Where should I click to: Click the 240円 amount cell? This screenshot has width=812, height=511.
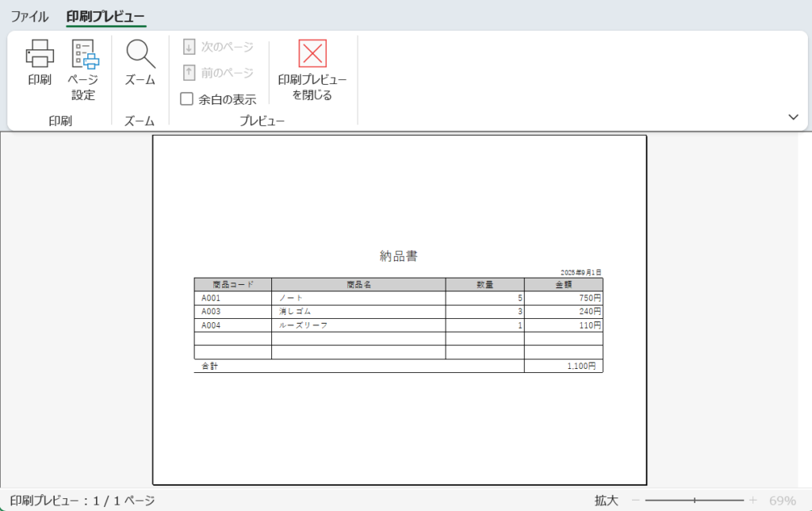click(x=564, y=312)
